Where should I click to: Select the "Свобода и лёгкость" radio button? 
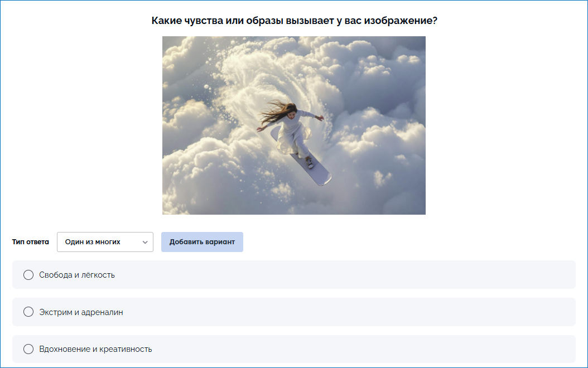28,275
